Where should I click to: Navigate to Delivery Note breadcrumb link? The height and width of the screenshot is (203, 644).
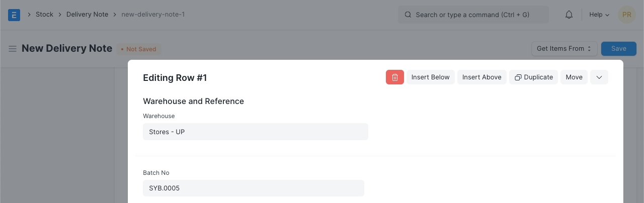coord(87,15)
